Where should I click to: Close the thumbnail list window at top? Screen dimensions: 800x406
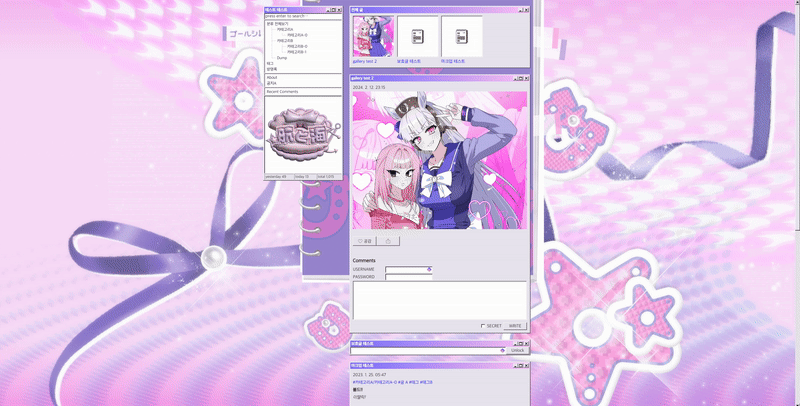coord(527,10)
